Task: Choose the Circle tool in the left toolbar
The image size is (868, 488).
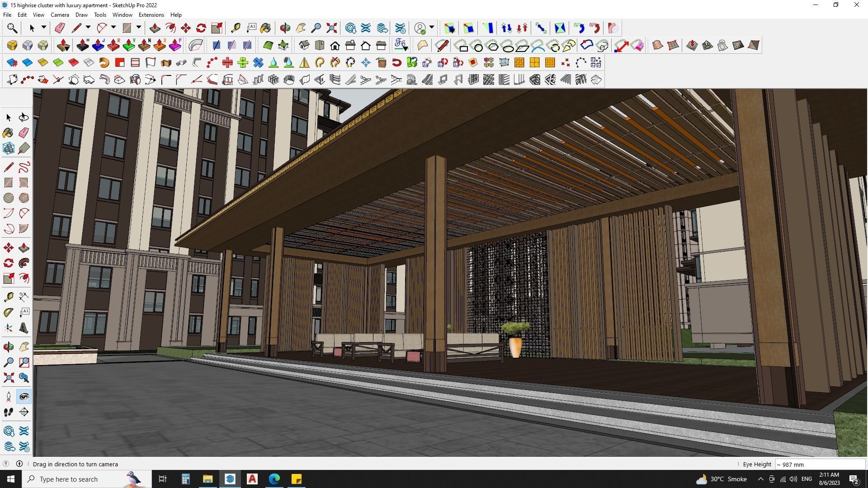Action: 9,198
